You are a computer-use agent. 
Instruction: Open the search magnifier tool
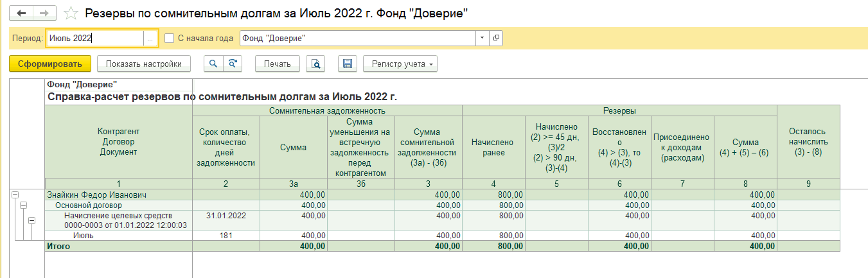pos(213,64)
